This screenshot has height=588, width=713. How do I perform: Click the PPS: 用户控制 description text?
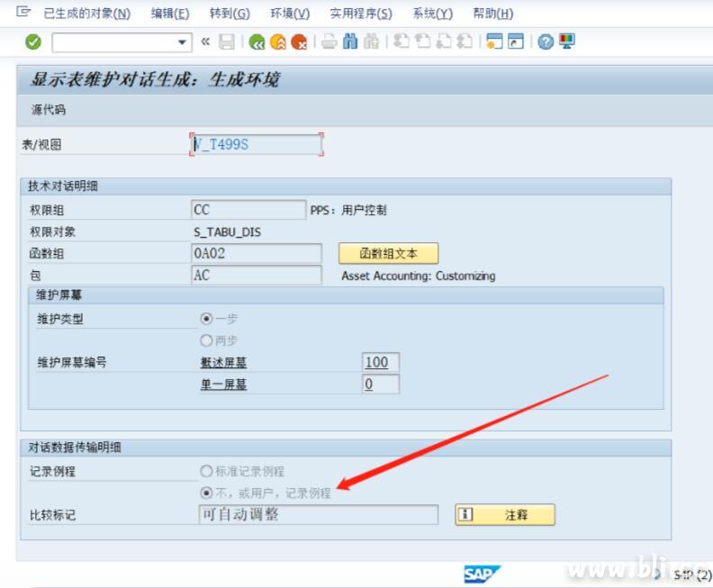(348, 210)
